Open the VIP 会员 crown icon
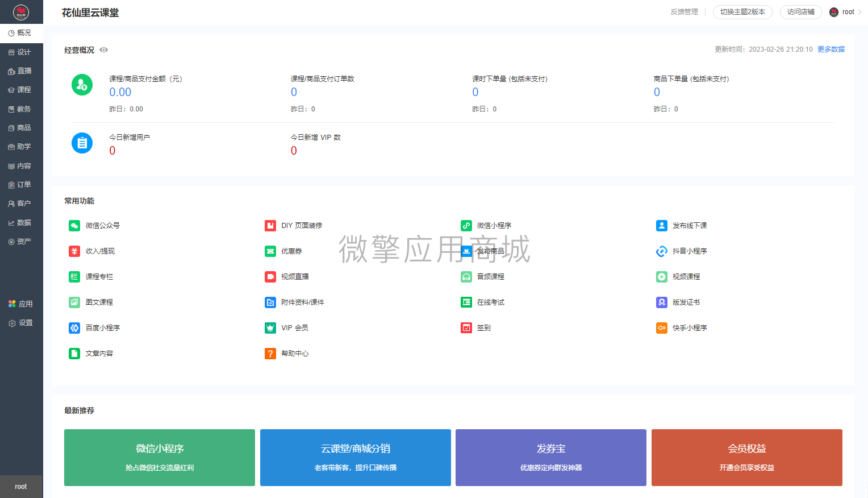Image resolution: width=868 pixels, height=498 pixels. (x=270, y=328)
